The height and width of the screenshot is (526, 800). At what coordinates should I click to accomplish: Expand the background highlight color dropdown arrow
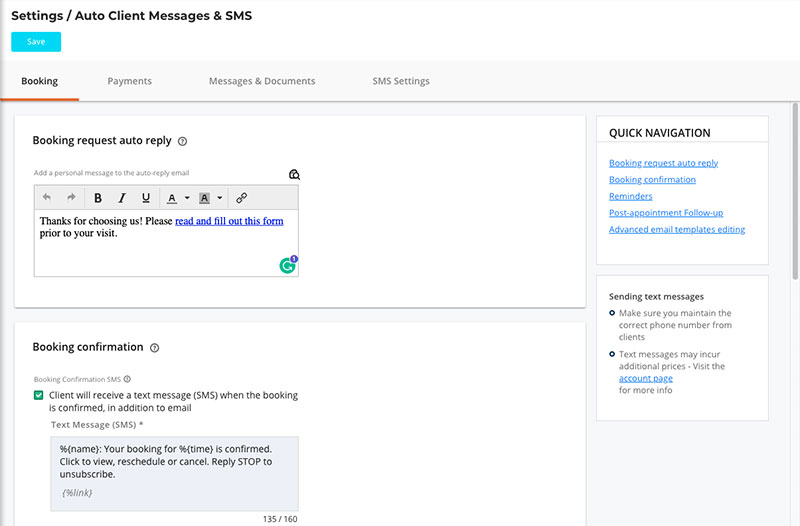[x=220, y=198]
